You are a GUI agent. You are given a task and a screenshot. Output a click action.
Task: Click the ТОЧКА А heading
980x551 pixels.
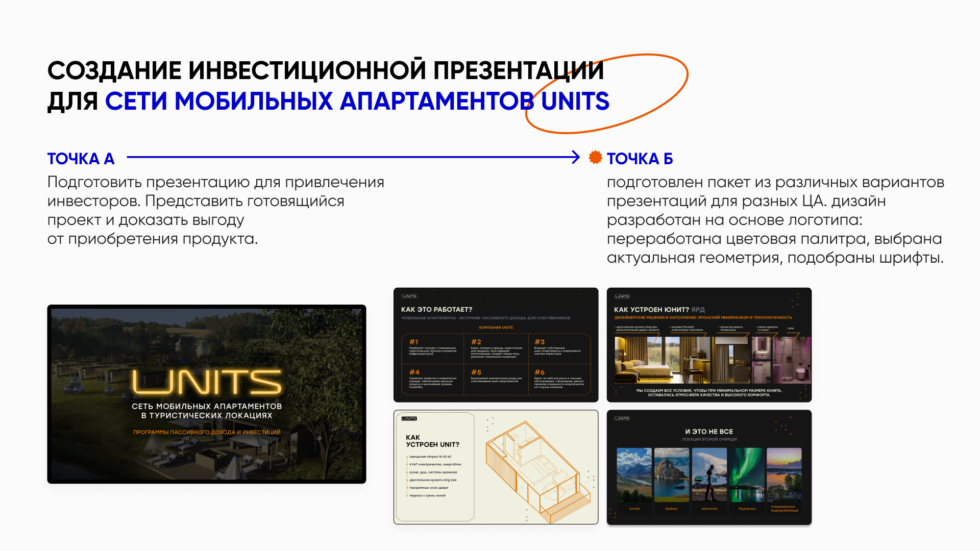point(81,159)
